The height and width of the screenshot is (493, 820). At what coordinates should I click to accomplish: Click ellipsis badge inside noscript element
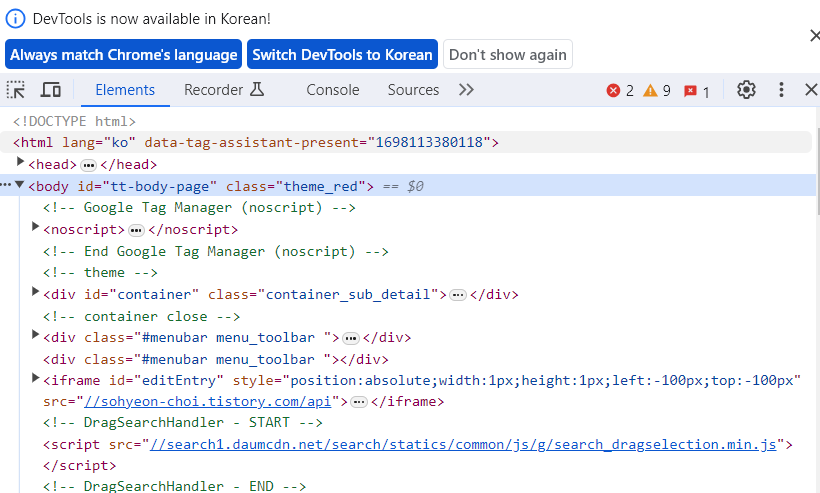(136, 231)
